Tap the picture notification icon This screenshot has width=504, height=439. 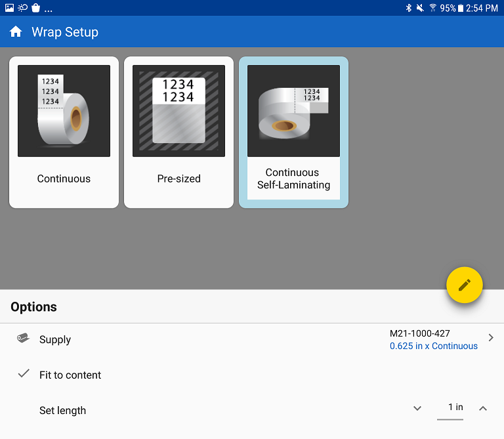(9, 8)
